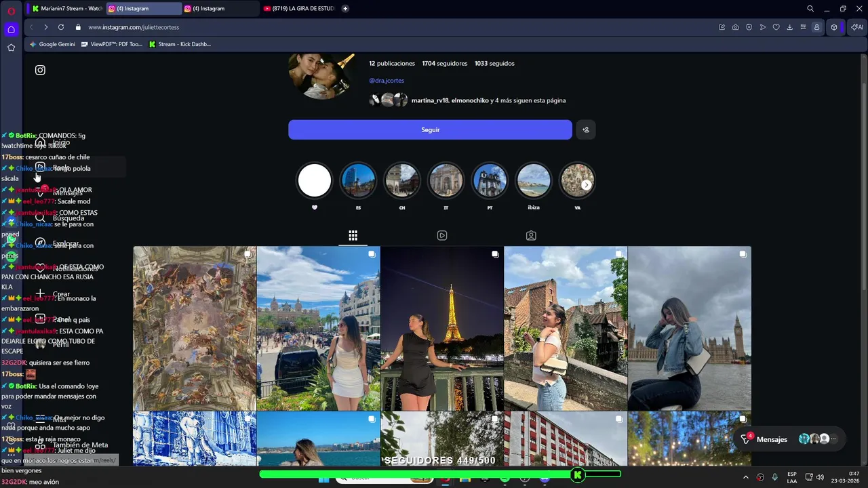Click the address bar edit icon

tap(722, 27)
